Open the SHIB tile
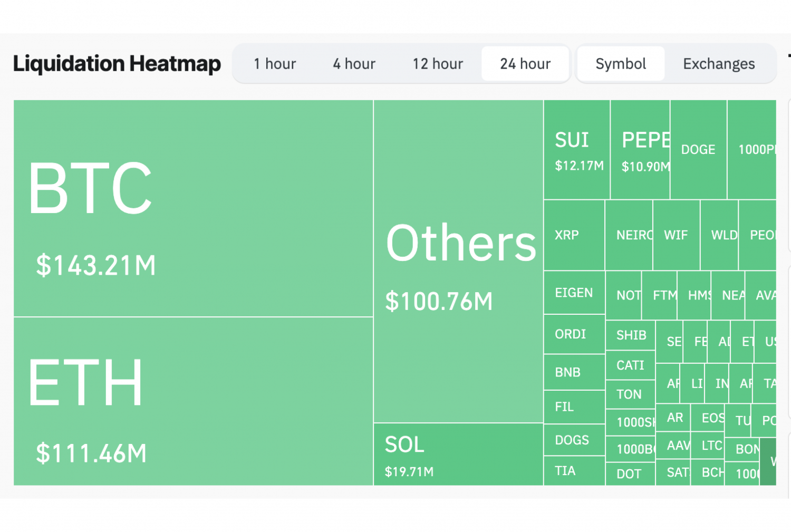The width and height of the screenshot is (791, 532). (631, 335)
